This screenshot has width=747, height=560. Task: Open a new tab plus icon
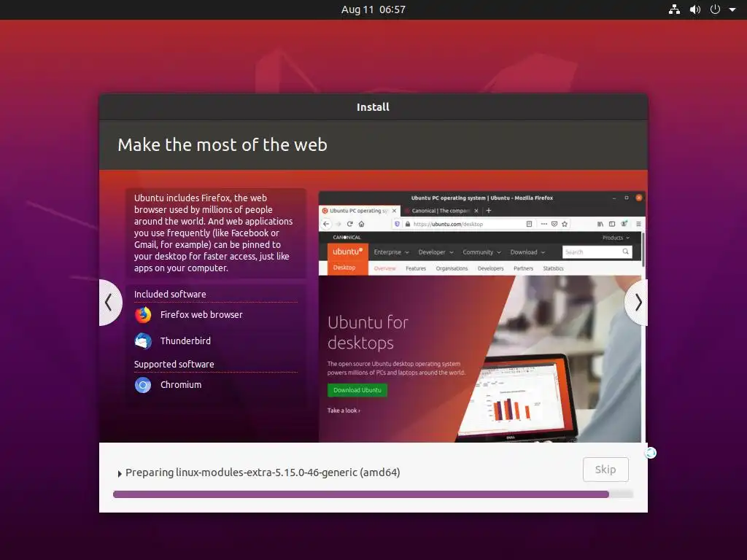click(x=488, y=211)
